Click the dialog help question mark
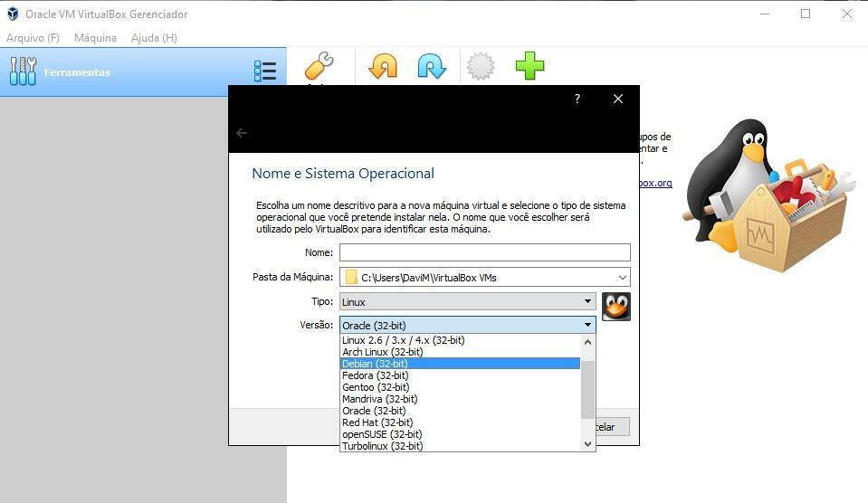Image resolution: width=868 pixels, height=503 pixels. (577, 99)
